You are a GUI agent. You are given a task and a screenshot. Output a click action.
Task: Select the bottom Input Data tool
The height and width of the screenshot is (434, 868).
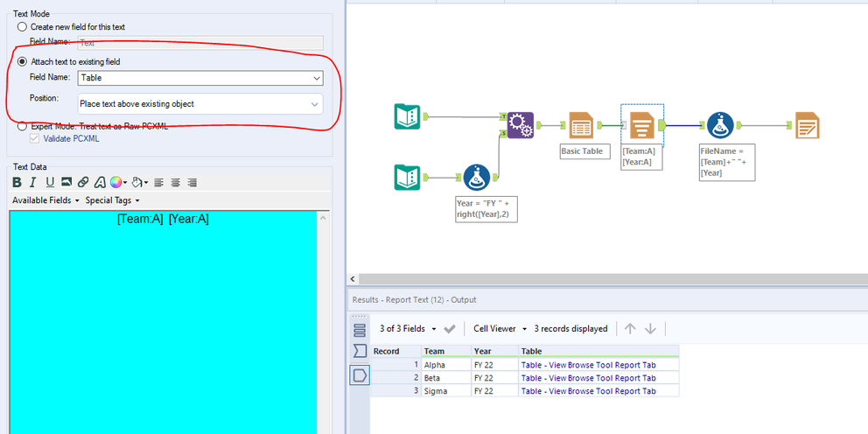pos(408,177)
